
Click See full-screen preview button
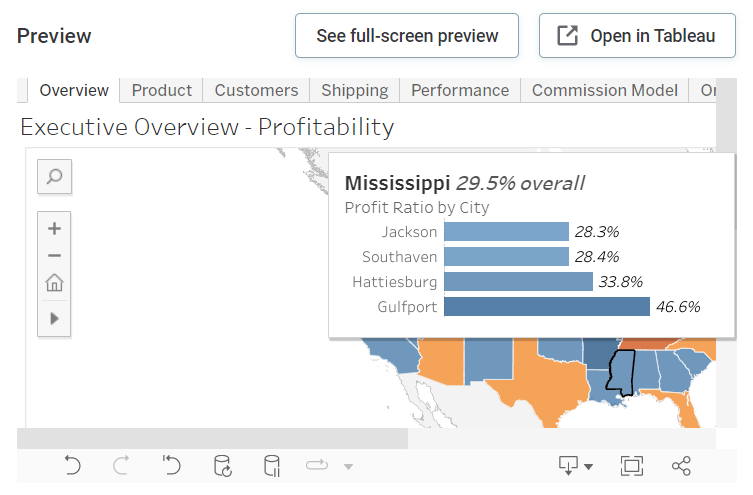(407, 36)
